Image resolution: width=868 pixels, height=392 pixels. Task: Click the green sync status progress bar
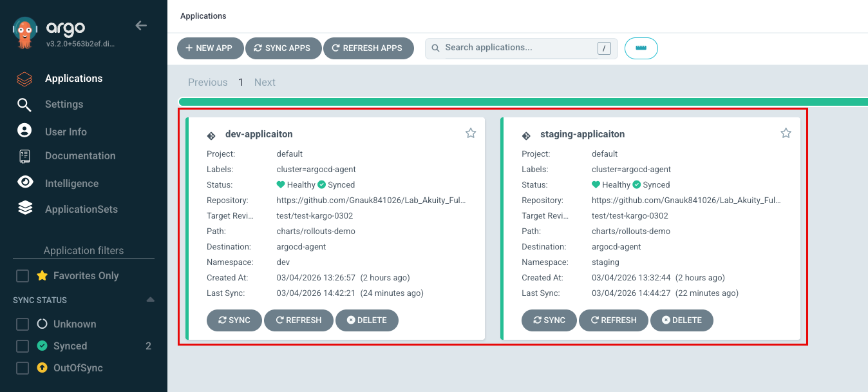coord(523,102)
